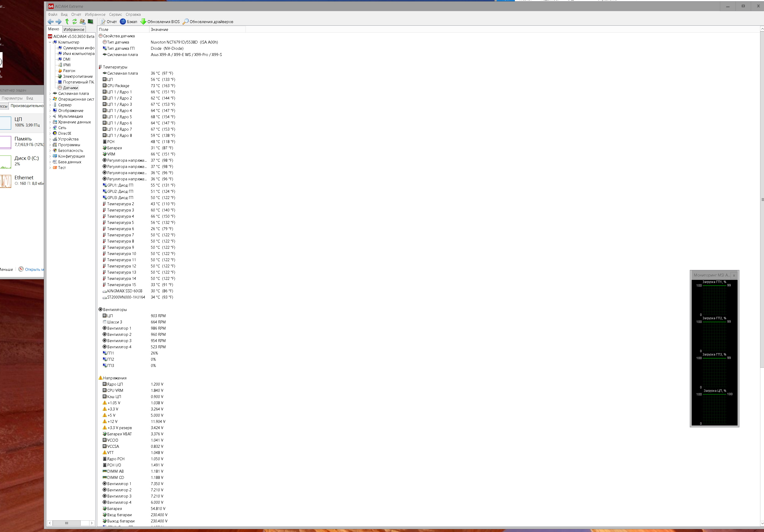Open the Отчёт report wizard button
Image resolution: width=764 pixels, height=532 pixels.
(x=108, y=22)
